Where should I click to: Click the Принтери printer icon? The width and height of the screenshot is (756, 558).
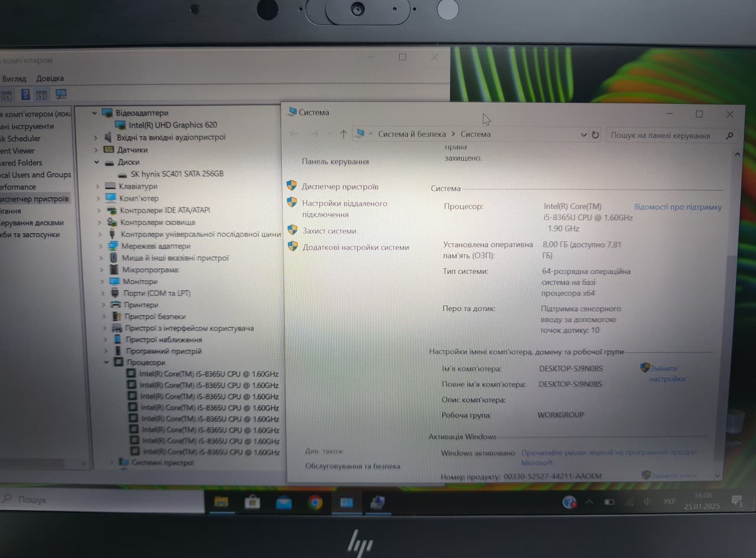[x=116, y=305]
